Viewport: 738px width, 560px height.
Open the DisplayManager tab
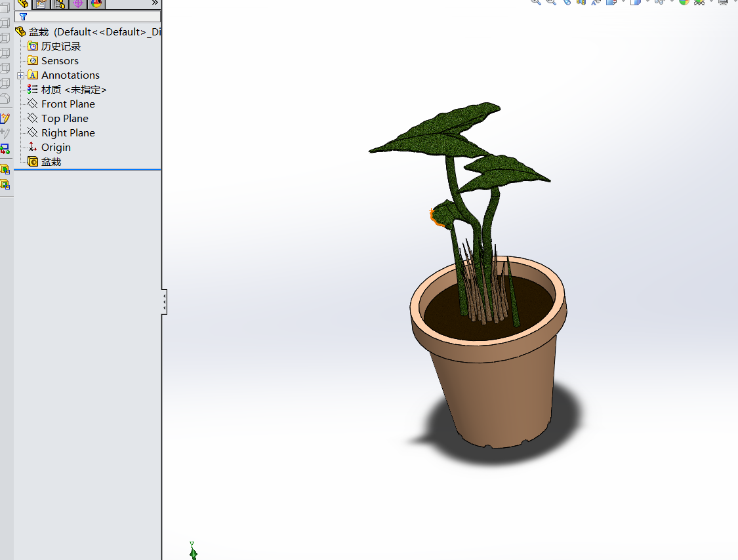[96, 4]
